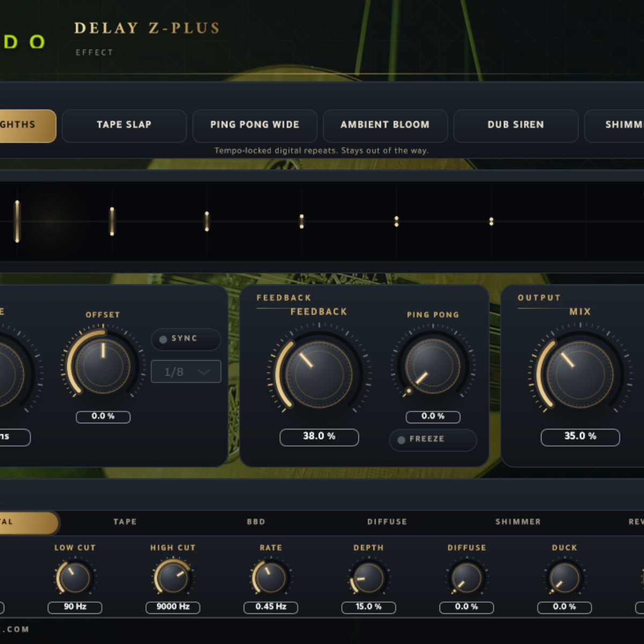644x644 pixels.
Task: Enable the Freeze toggle
Action: pos(433,440)
